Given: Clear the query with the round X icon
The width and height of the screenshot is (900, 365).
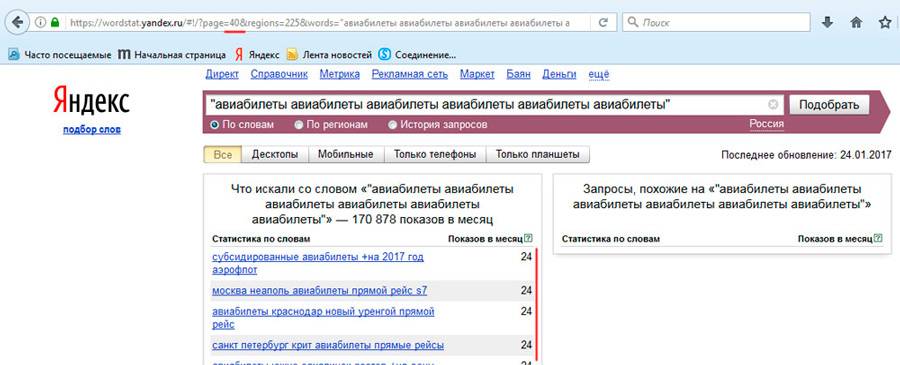Looking at the screenshot, I should coord(773,104).
